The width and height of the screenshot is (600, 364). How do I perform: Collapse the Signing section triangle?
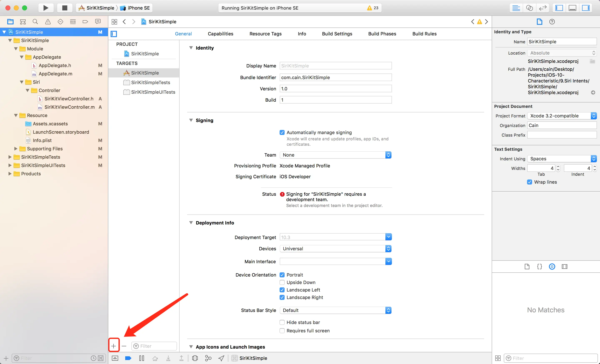click(191, 120)
